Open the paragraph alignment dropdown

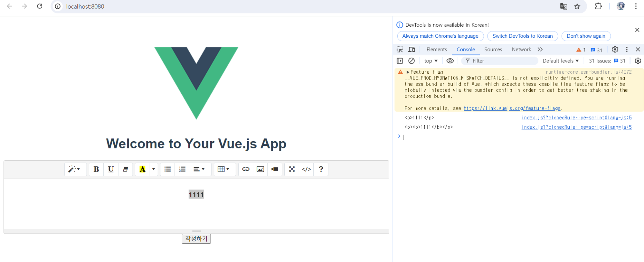pyautogui.click(x=199, y=169)
